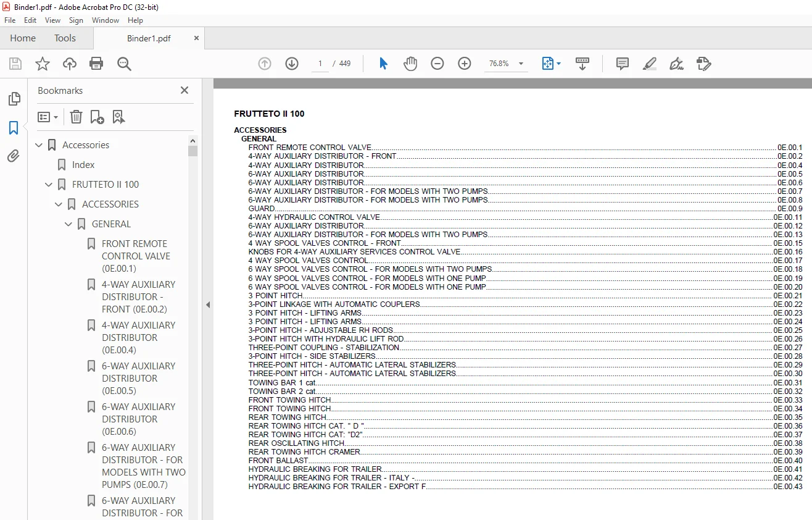Screen dimensions: 812x520
Task: Click the FRUTTETO II 100 page heading
Action: [x=269, y=114]
